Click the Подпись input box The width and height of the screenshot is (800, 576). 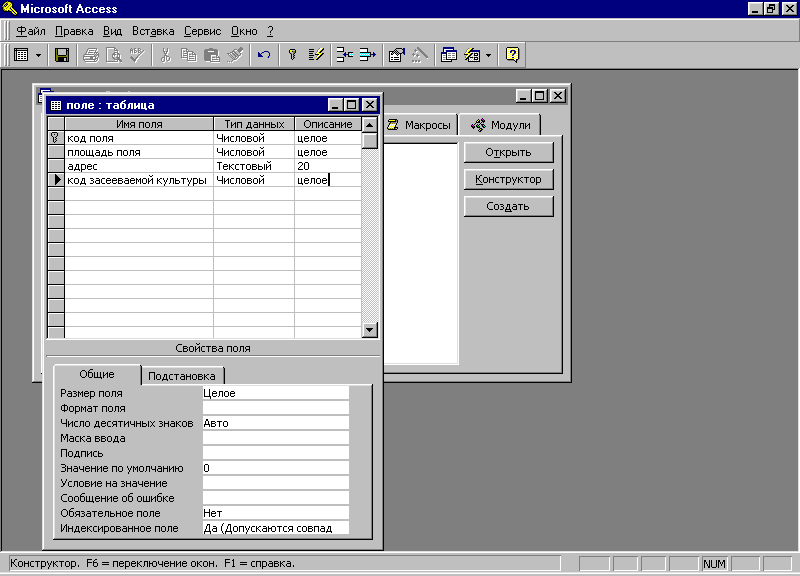(x=276, y=453)
